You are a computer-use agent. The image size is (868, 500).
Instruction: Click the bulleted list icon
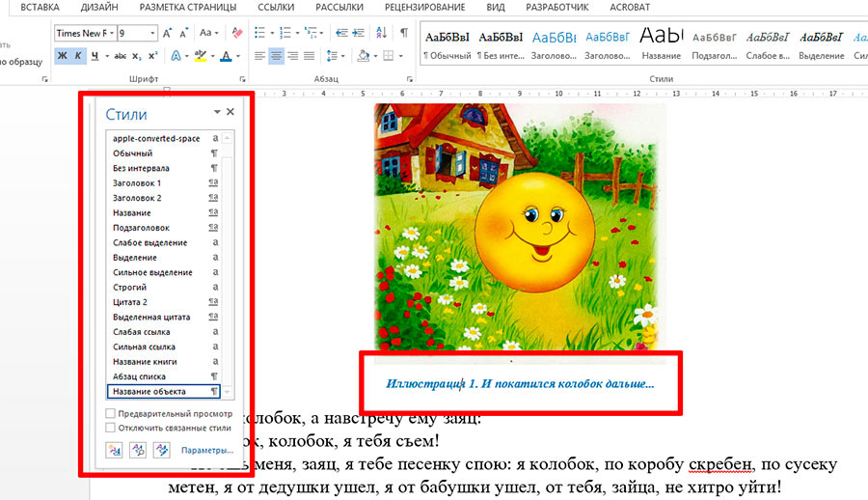[x=260, y=33]
